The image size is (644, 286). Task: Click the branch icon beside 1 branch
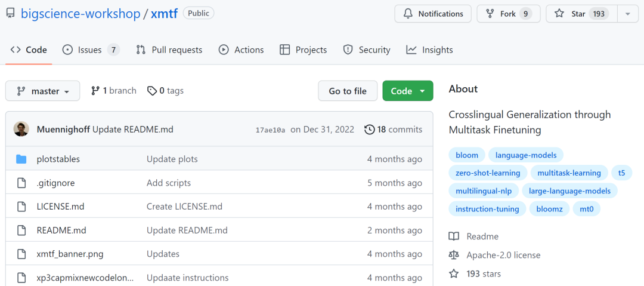pos(95,91)
